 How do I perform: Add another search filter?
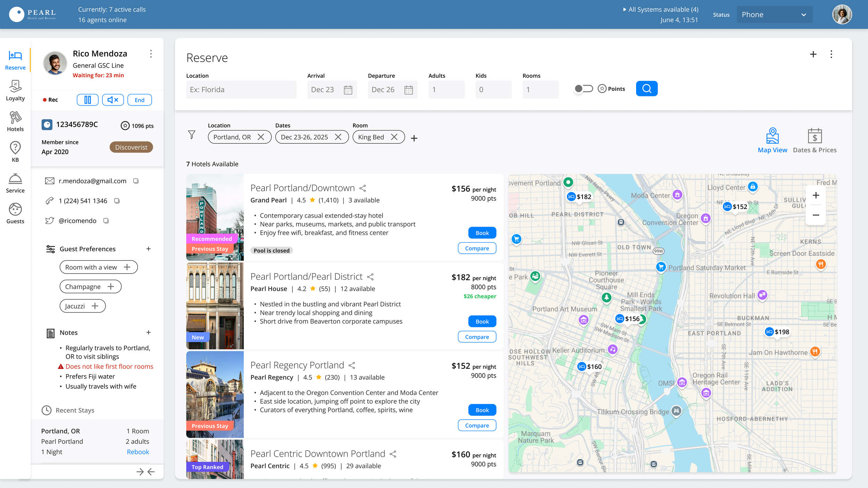point(414,138)
